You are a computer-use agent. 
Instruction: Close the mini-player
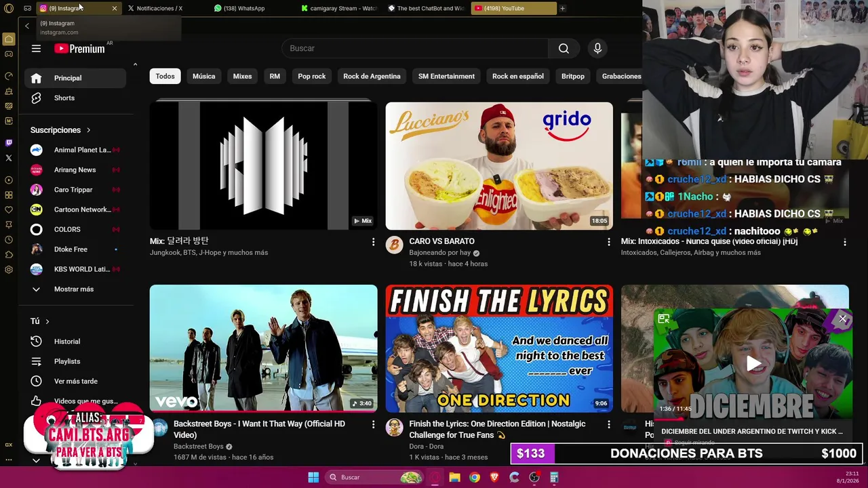[842, 319]
